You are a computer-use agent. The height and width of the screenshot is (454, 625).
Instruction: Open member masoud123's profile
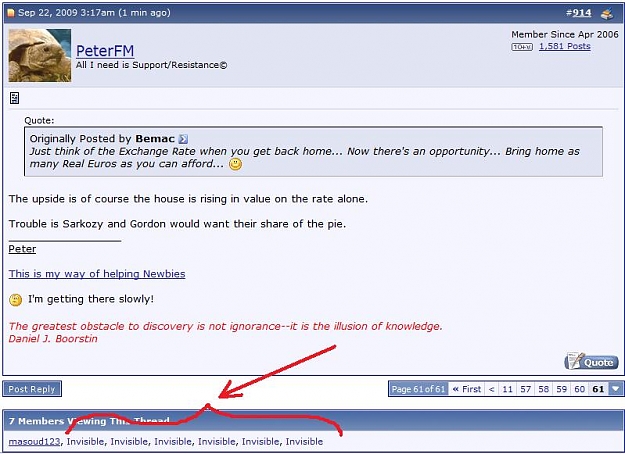pos(34,442)
